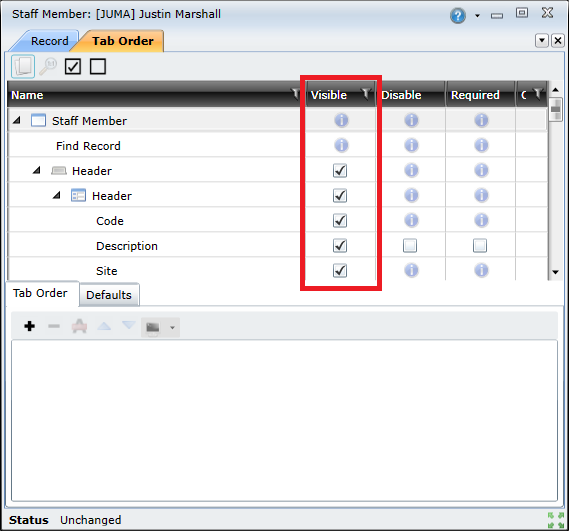Tick the Disable checkbox for Description
This screenshot has height=531, width=569.
tap(410, 246)
